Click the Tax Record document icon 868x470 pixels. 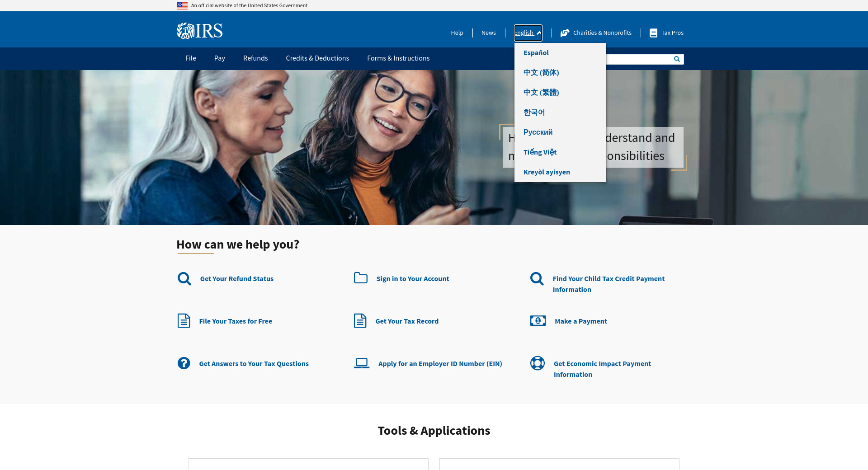360,321
